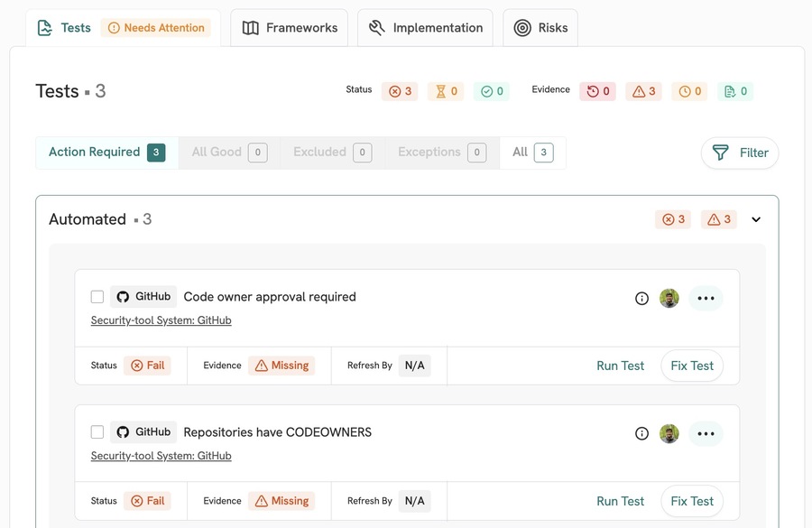
Task: Open the Filter options
Action: click(740, 153)
